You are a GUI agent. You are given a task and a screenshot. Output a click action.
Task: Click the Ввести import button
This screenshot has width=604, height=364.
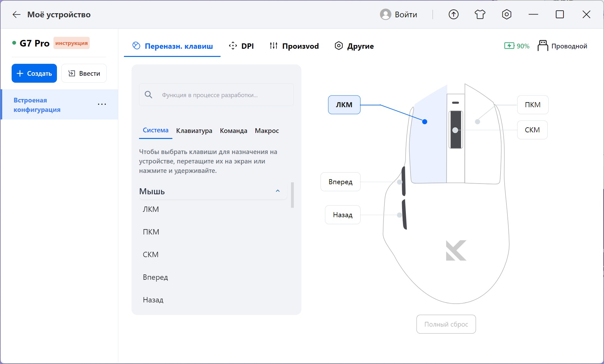click(84, 73)
